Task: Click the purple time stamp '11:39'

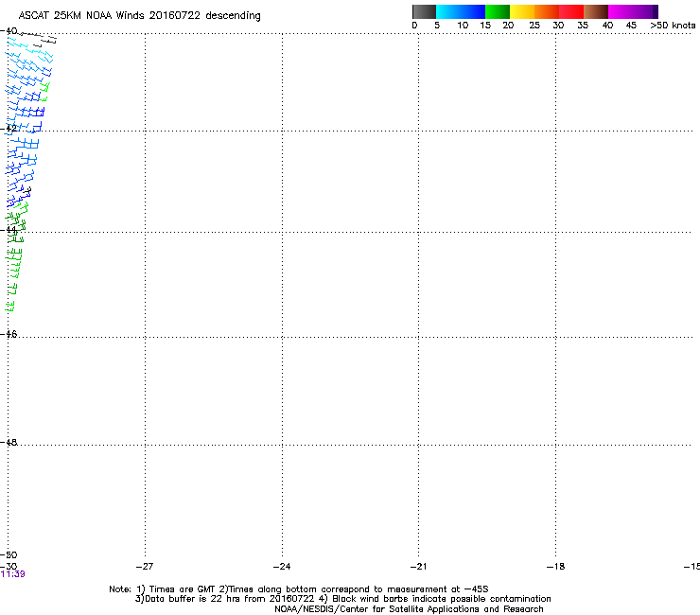Action: point(13,574)
